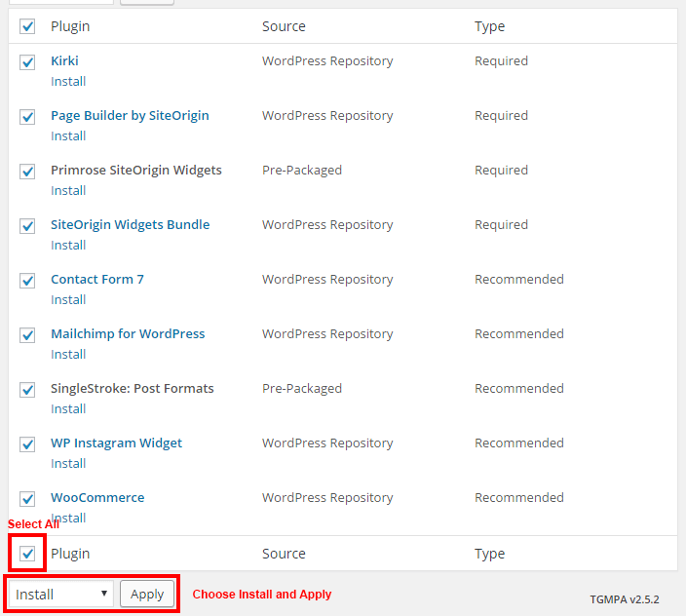Click Required type for Kirki row
The image size is (686, 616).
502,61
